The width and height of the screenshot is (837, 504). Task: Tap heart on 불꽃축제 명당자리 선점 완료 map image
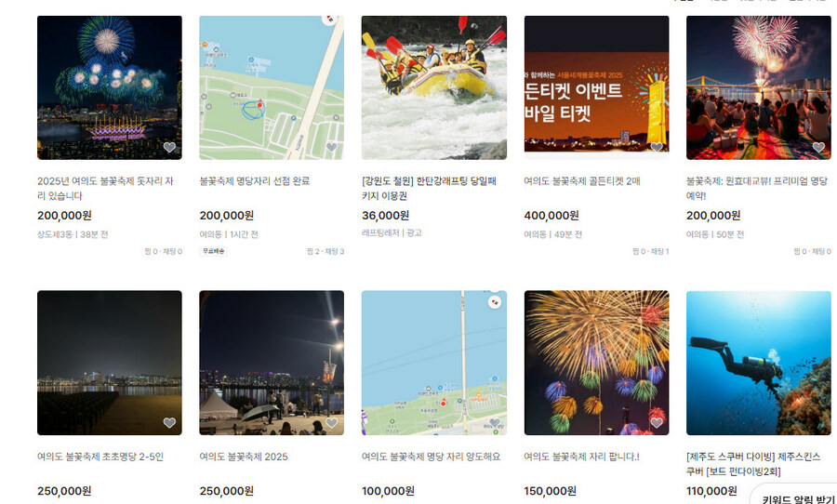coord(331,147)
